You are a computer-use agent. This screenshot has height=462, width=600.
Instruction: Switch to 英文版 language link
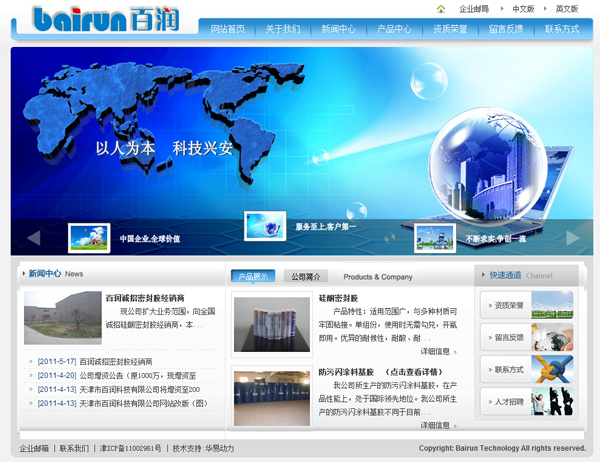pos(566,9)
